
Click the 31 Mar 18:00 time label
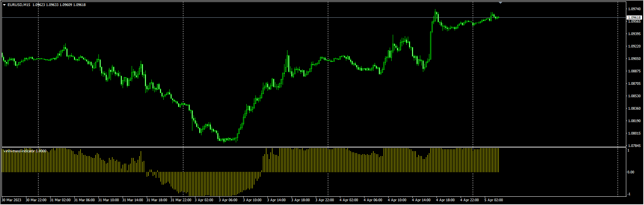[157, 200]
